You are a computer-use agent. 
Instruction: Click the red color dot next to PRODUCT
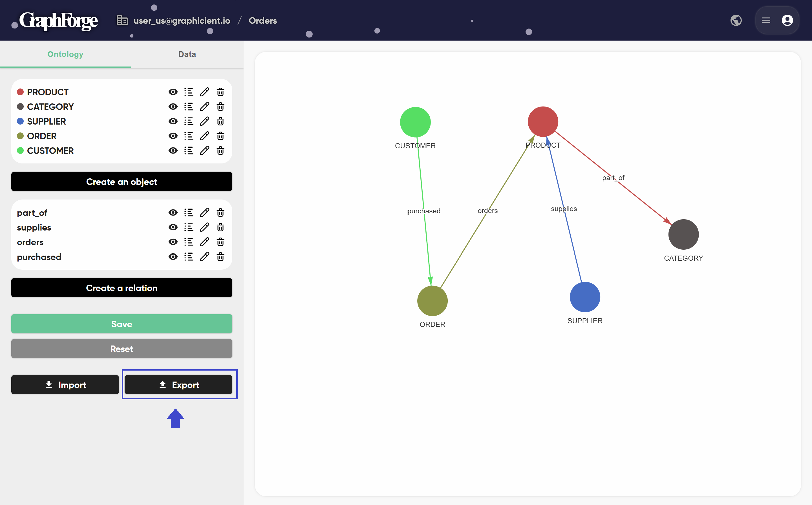(x=20, y=92)
